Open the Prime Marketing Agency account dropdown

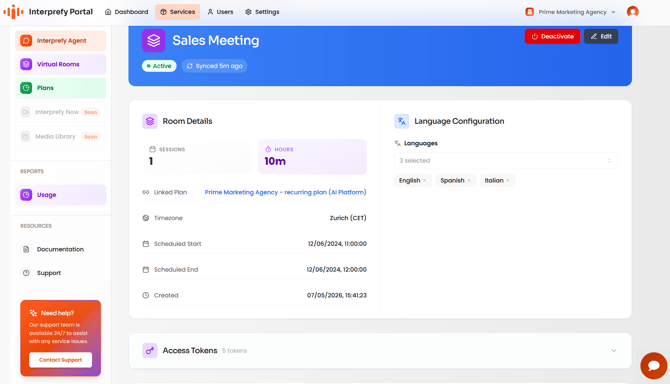[x=570, y=12]
